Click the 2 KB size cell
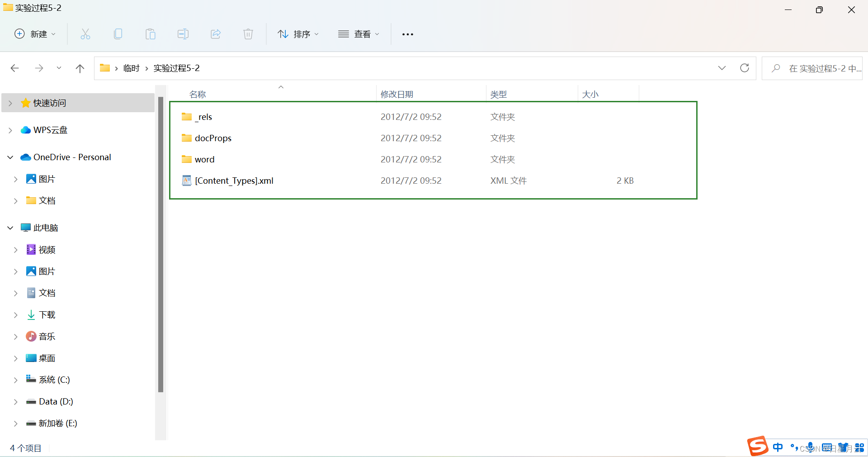 [x=625, y=181]
